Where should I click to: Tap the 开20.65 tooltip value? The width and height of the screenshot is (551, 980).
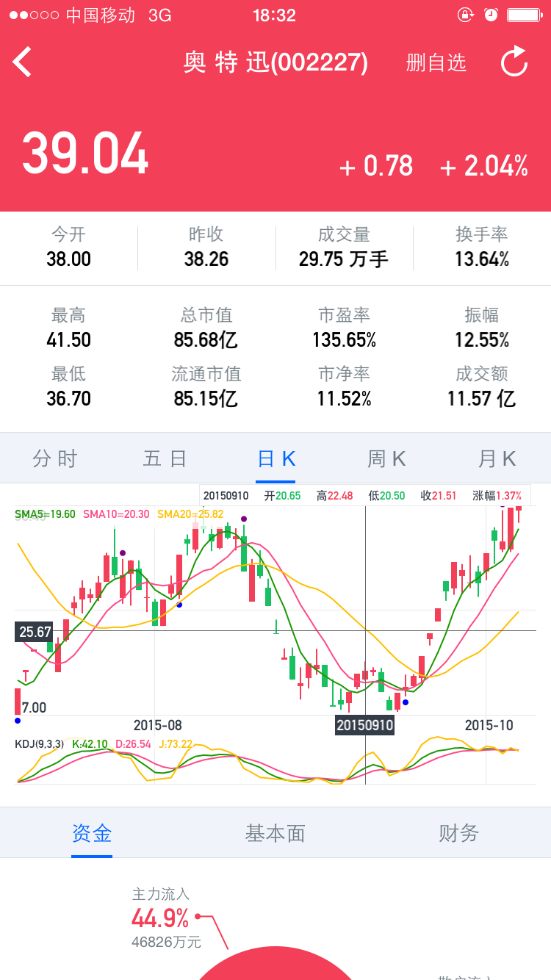283,496
